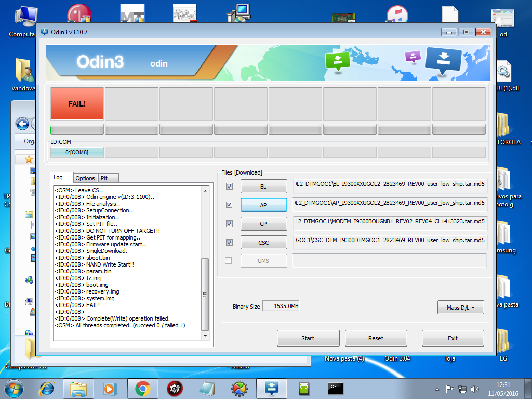Click the green Android taskbar icon
Screen dimensions: 532x399
(x=303, y=389)
